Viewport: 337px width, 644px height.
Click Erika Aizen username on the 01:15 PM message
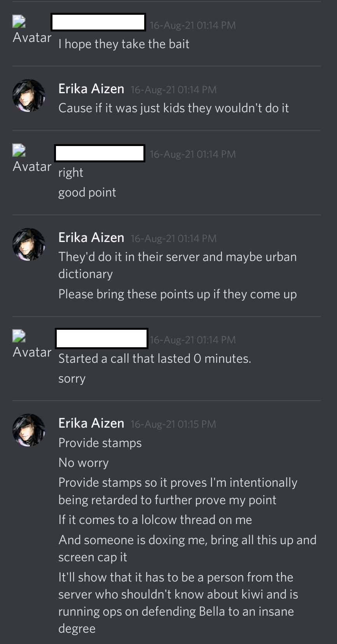point(91,423)
